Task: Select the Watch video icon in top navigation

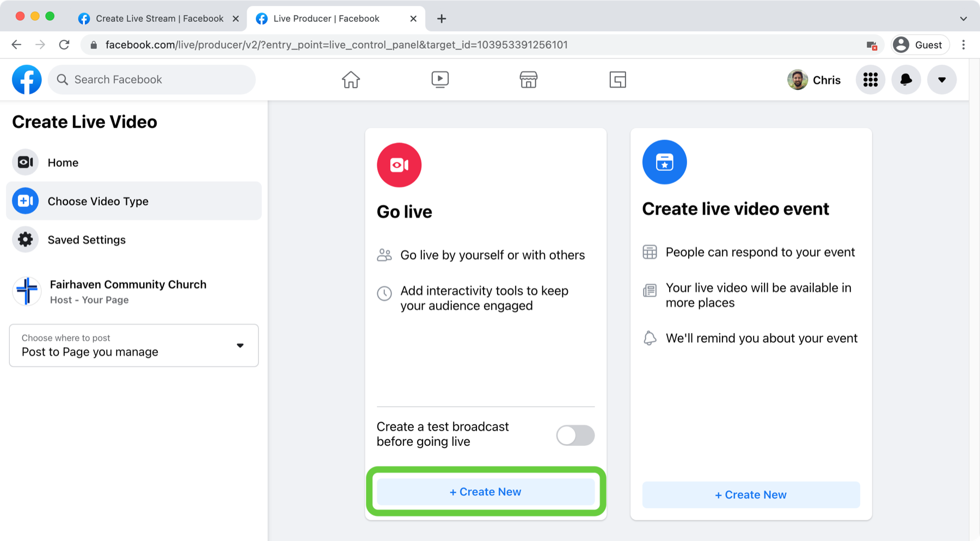Action: coord(439,79)
